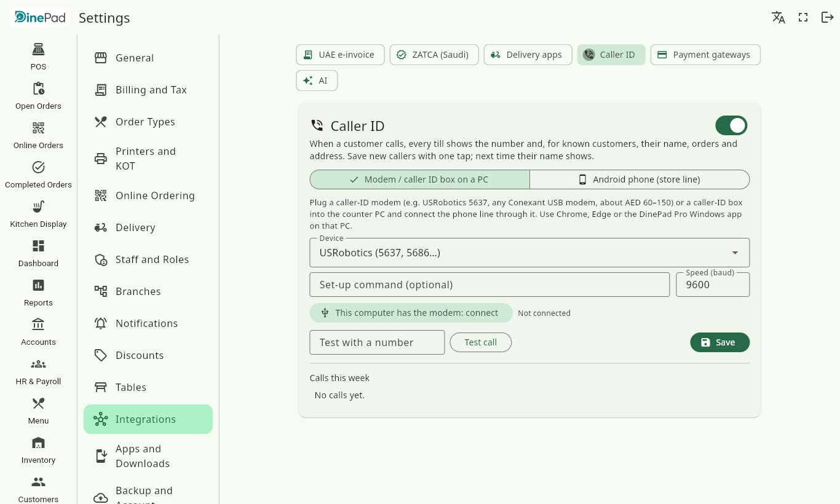Go to Open Orders clipboard icon

click(x=38, y=89)
